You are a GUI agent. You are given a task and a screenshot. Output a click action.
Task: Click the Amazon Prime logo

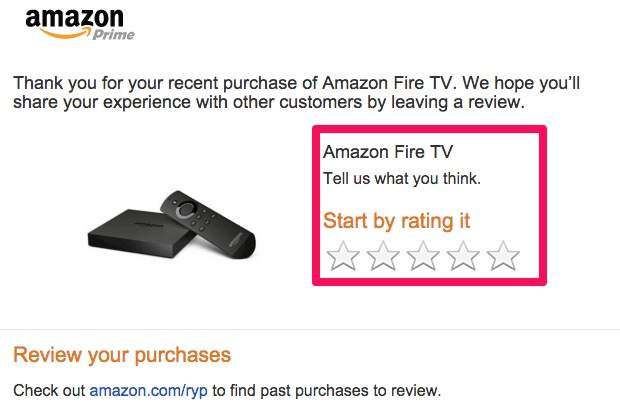tap(80, 25)
